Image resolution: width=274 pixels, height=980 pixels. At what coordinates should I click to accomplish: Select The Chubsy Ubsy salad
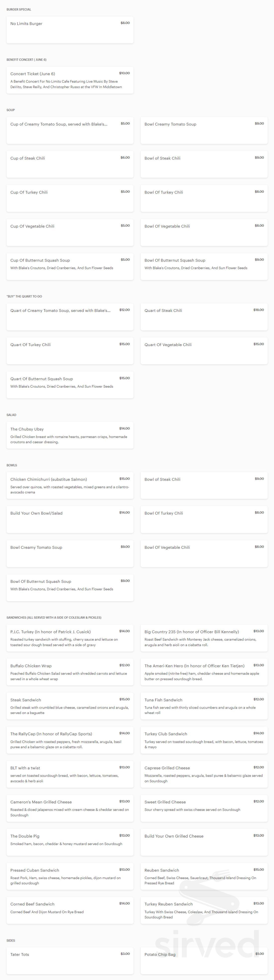click(x=70, y=435)
